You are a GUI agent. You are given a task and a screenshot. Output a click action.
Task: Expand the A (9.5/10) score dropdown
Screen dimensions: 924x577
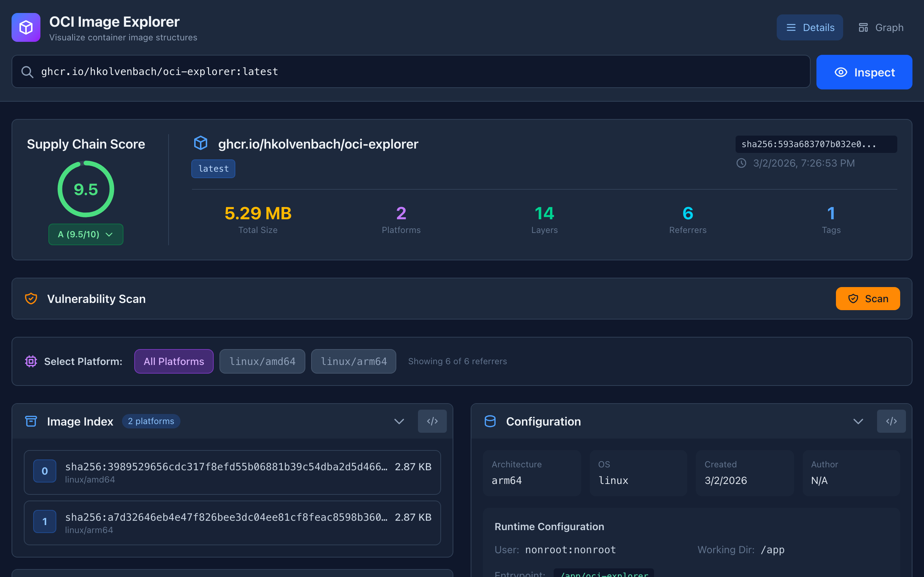click(x=86, y=234)
